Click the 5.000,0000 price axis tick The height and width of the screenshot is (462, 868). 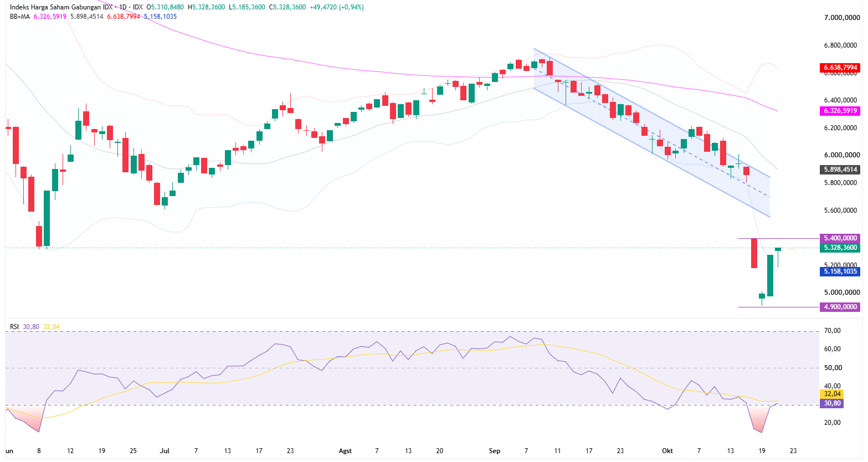pos(842,292)
